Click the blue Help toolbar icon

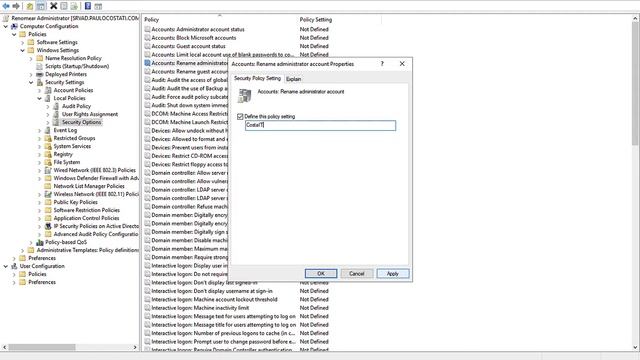pos(88,6)
